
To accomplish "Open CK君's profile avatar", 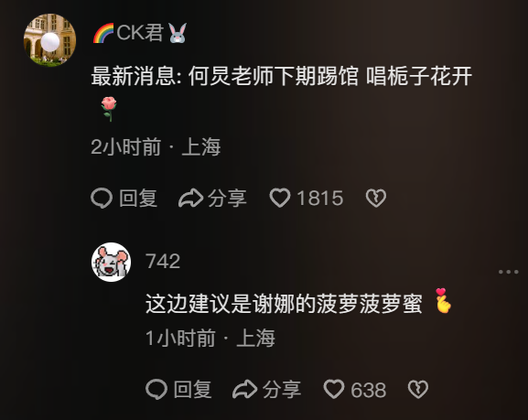I will (49, 40).
